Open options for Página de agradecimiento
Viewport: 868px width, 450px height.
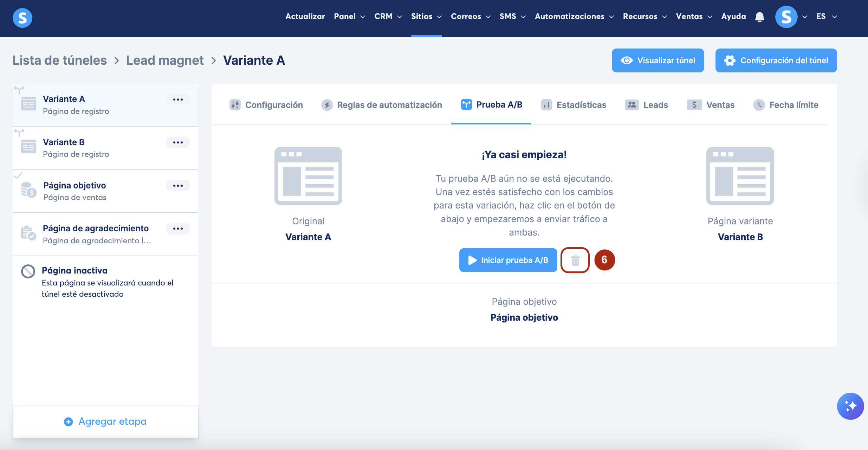pyautogui.click(x=178, y=229)
